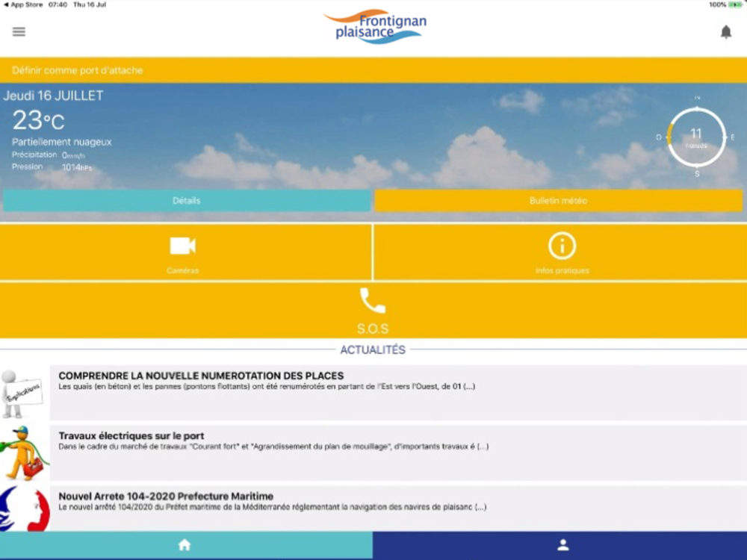Click the Caméras label
747x560 pixels.
click(183, 270)
